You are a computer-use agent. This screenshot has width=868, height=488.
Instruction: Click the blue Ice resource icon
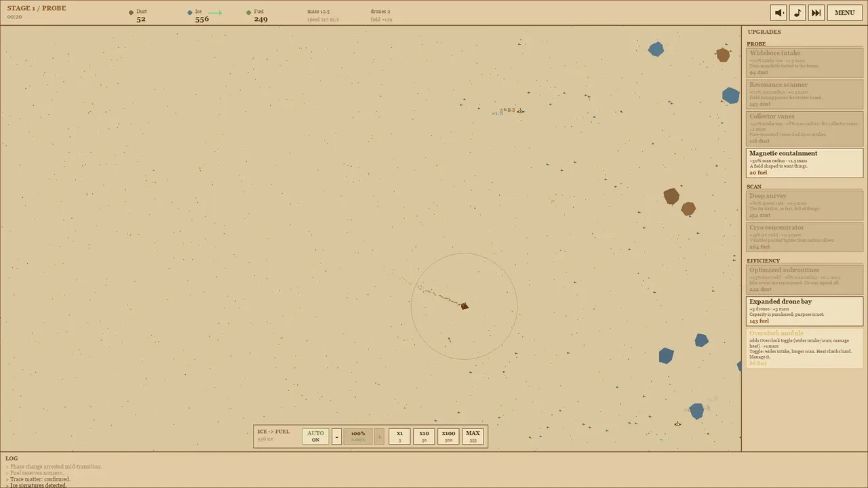(190, 12)
